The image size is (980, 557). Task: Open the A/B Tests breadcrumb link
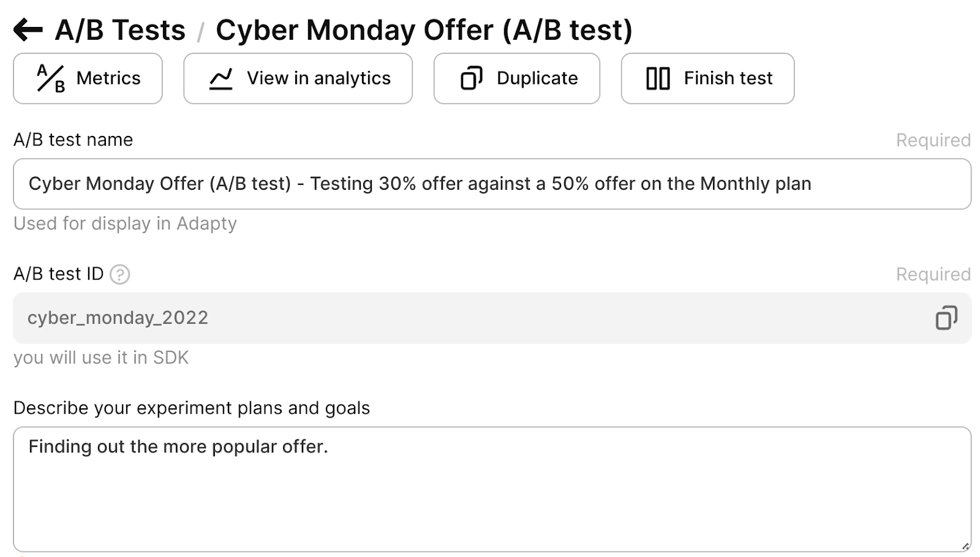pos(120,30)
